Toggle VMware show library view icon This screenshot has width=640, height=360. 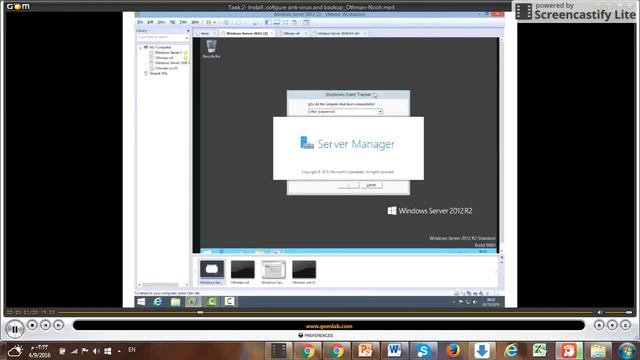(x=267, y=22)
